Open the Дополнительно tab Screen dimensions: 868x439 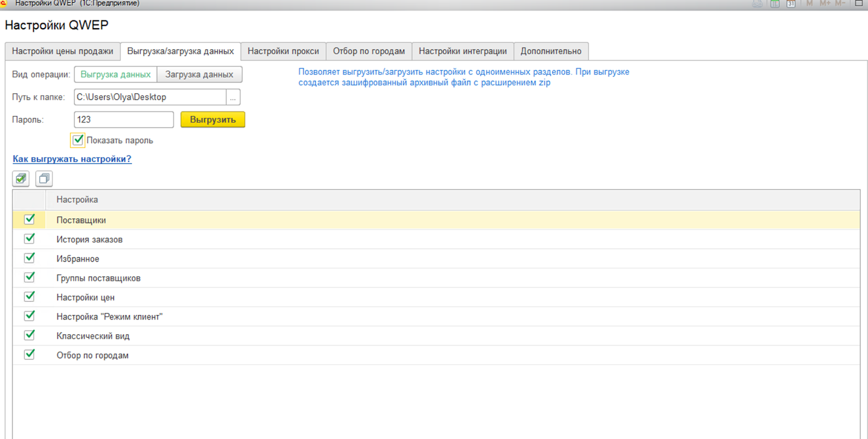(551, 51)
